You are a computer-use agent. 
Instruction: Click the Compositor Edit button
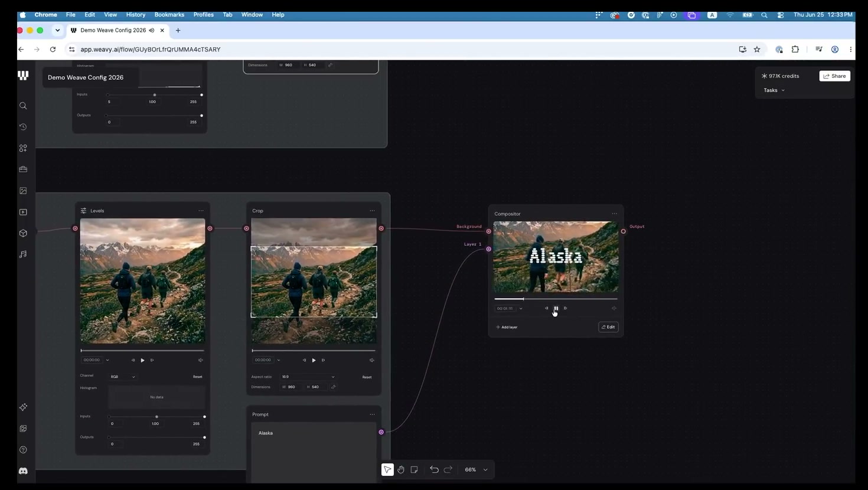pos(608,327)
